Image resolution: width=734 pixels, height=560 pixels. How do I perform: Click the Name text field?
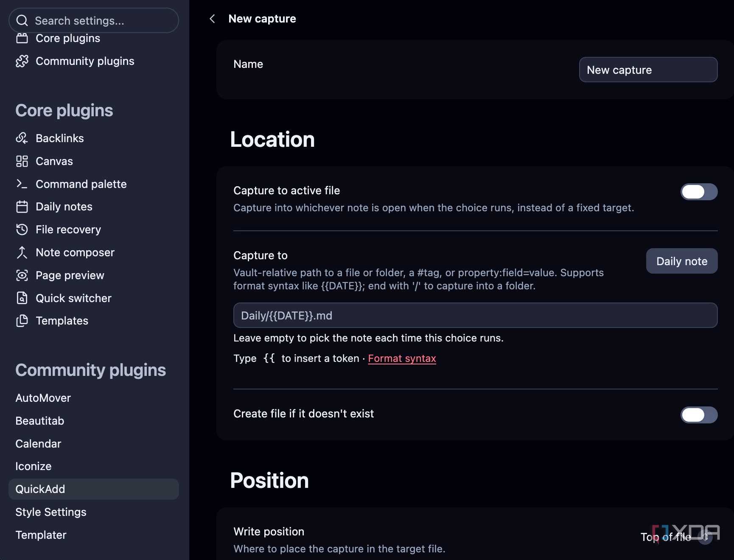point(648,70)
